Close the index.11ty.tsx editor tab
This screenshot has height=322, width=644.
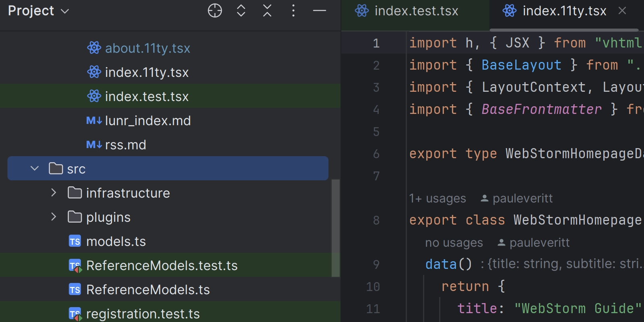[622, 11]
